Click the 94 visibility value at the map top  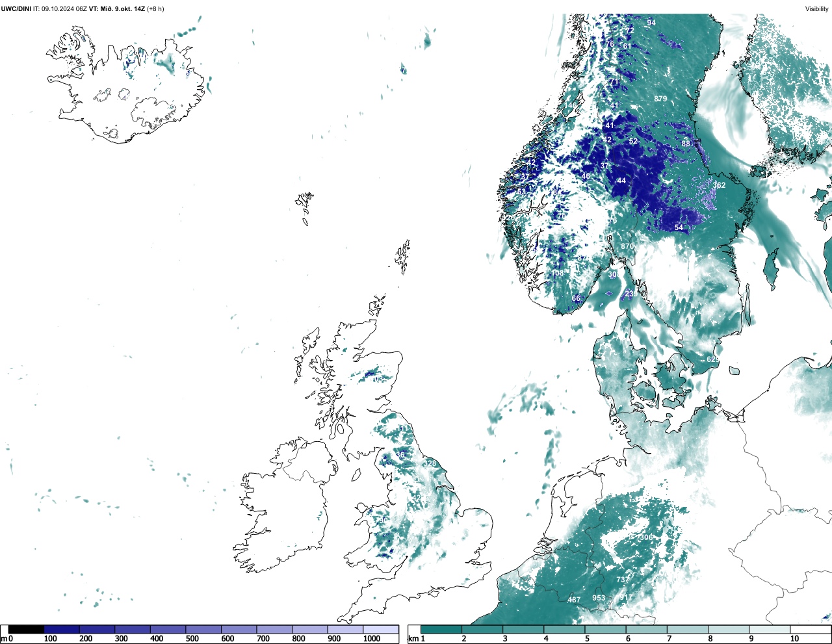(651, 23)
